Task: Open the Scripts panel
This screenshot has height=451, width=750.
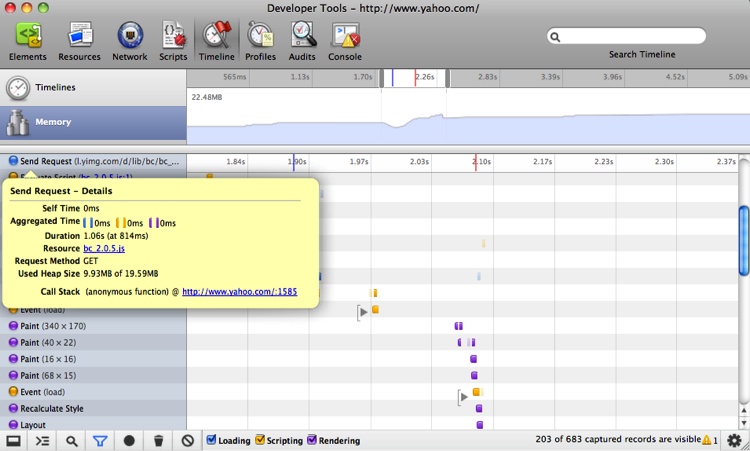Action: pos(173,42)
